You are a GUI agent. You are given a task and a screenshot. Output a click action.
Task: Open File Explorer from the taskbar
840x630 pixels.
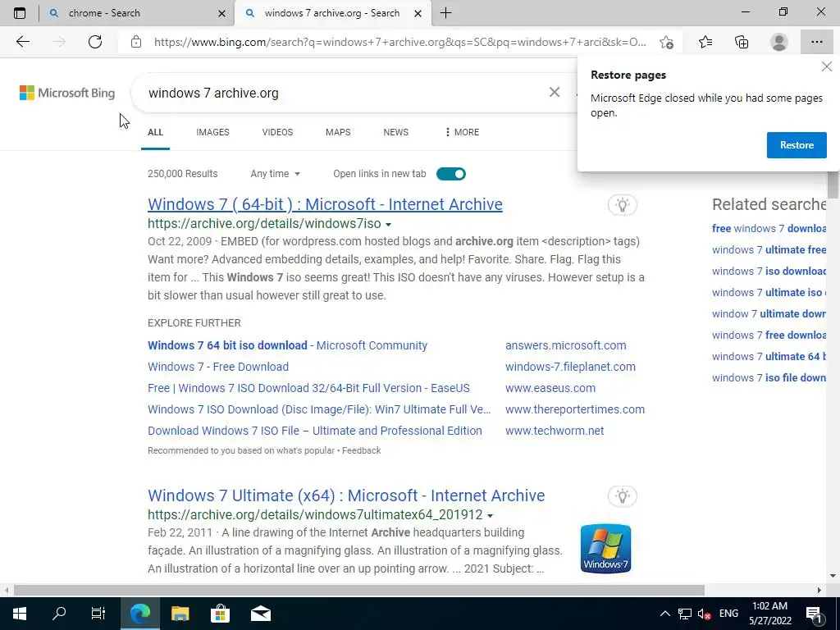click(x=180, y=614)
